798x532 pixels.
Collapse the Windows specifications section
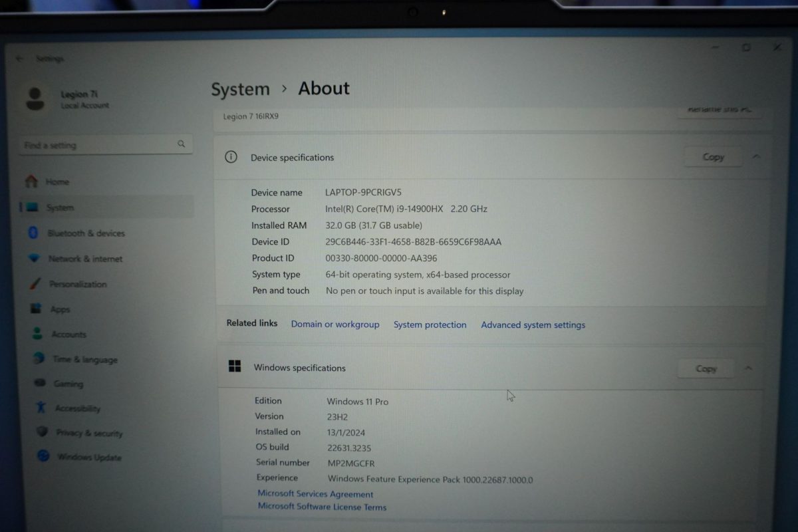pos(747,368)
